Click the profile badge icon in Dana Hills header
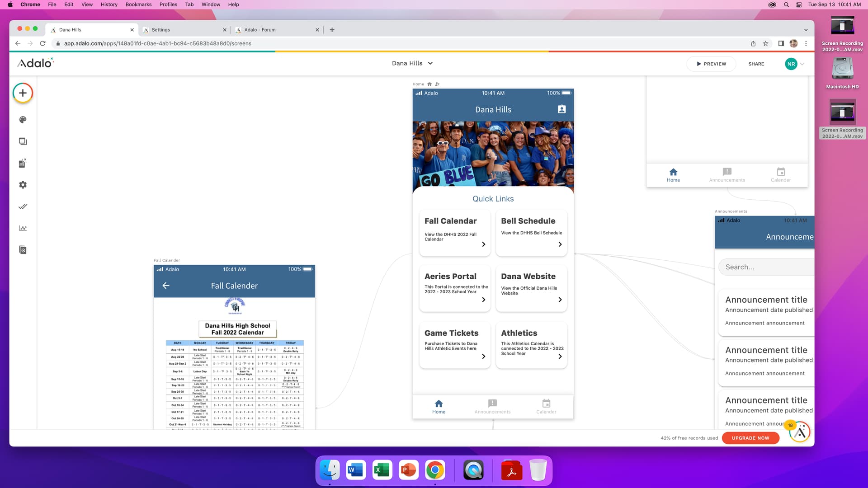This screenshot has width=868, height=488. pyautogui.click(x=561, y=109)
